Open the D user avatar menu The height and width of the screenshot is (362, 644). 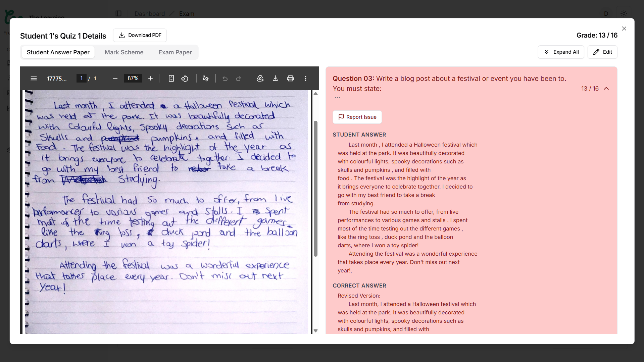coord(606,13)
